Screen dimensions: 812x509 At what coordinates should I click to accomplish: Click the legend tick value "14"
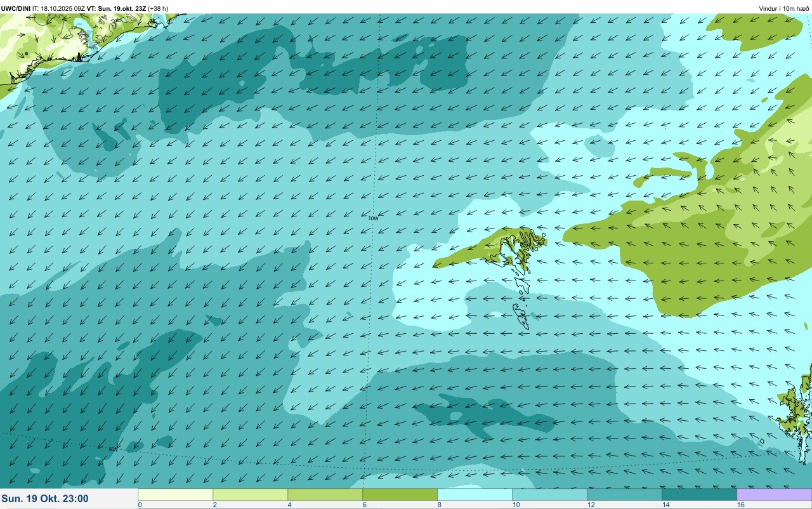(665, 505)
